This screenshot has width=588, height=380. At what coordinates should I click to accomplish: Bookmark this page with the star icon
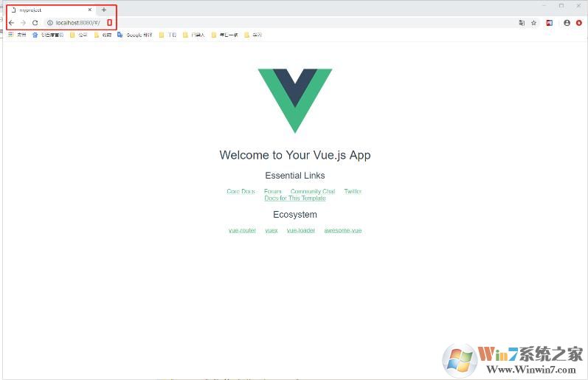click(533, 23)
